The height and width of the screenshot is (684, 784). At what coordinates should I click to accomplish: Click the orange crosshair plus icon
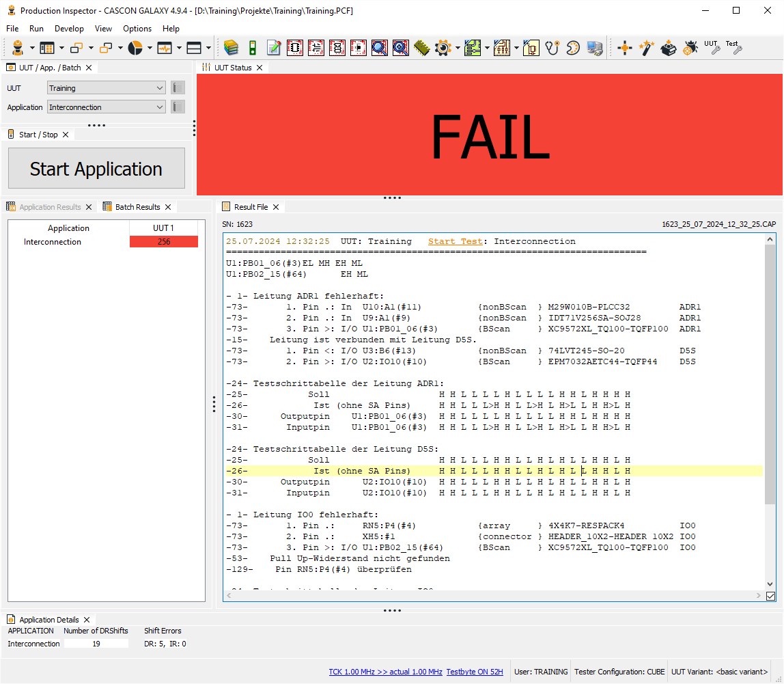(624, 48)
